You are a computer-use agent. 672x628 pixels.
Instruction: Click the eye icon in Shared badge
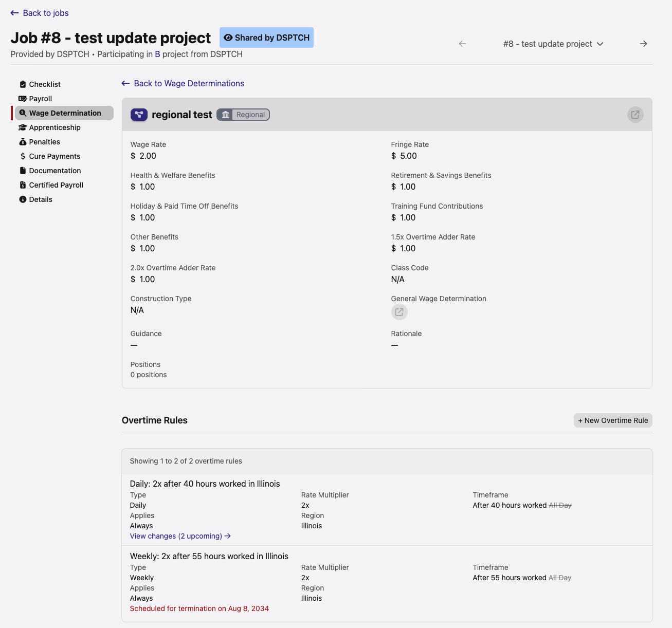(x=228, y=38)
